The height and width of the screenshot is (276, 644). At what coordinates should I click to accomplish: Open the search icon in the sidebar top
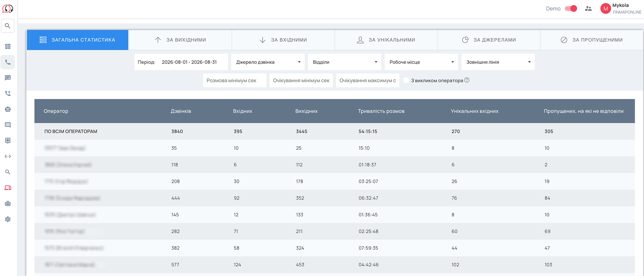8,26
